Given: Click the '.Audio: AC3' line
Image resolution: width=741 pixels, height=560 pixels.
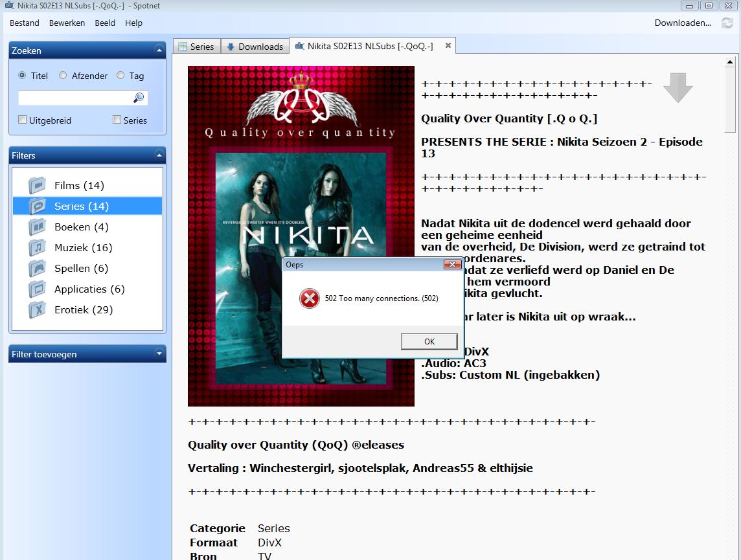Looking at the screenshot, I should tap(453, 363).
